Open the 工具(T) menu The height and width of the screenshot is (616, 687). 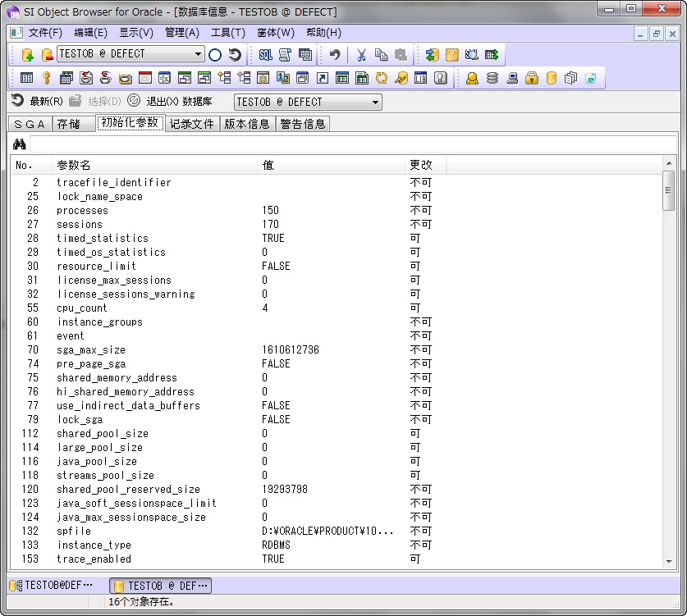point(228,32)
